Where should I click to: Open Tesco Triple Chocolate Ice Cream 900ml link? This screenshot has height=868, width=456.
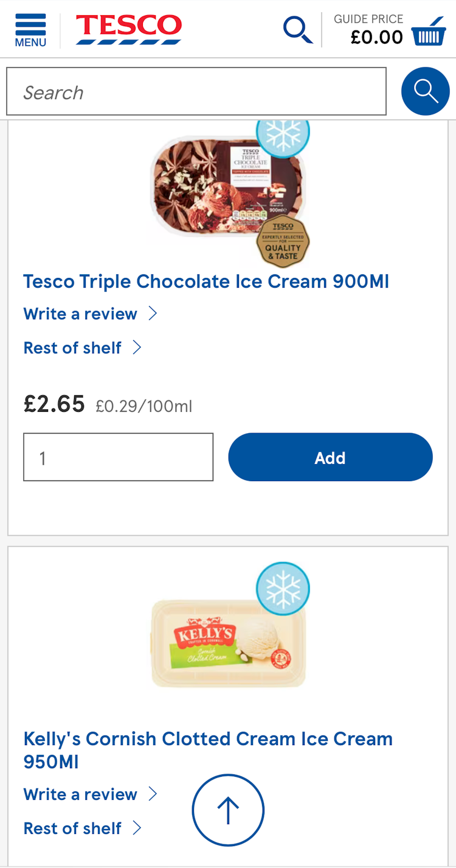pyautogui.click(x=206, y=282)
